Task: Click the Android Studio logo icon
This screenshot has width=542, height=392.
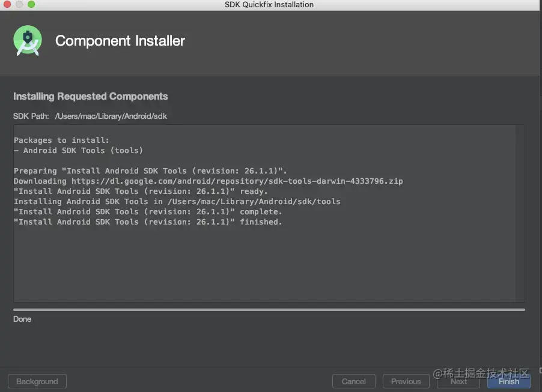Action: point(28,40)
